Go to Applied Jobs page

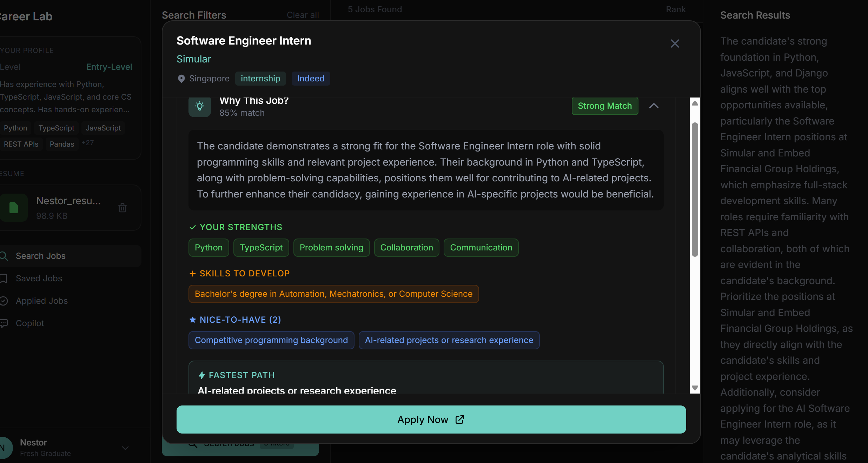pos(41,301)
